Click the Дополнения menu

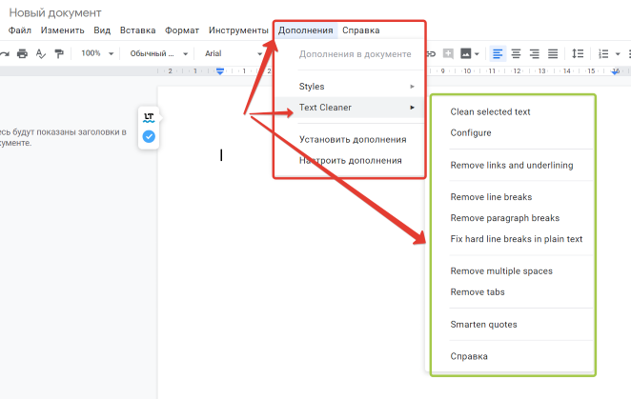[305, 30]
